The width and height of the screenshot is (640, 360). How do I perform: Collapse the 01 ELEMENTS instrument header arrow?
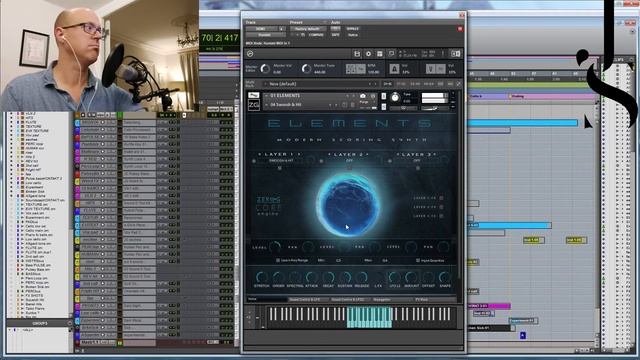pyautogui.click(x=266, y=96)
